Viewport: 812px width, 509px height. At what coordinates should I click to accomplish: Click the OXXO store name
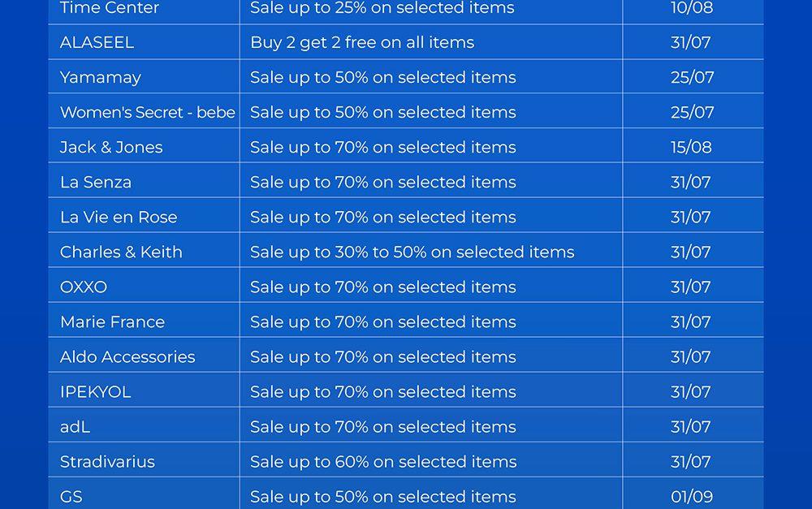pos(84,287)
